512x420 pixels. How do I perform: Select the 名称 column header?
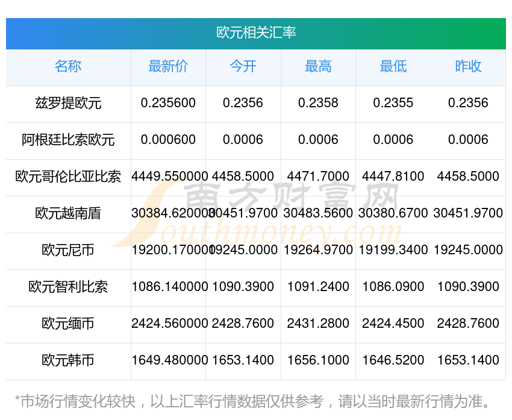[x=68, y=66]
